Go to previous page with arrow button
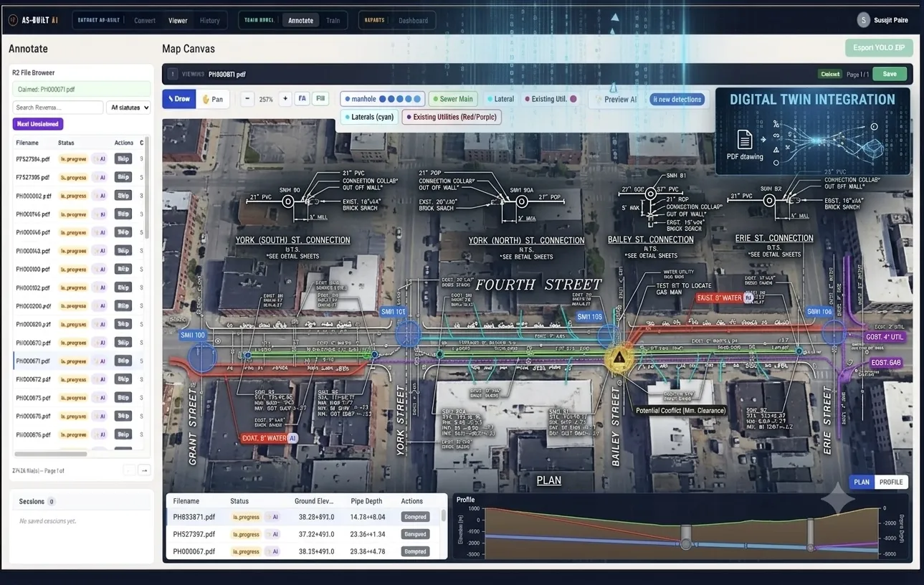The image size is (924, 585). click(x=129, y=470)
